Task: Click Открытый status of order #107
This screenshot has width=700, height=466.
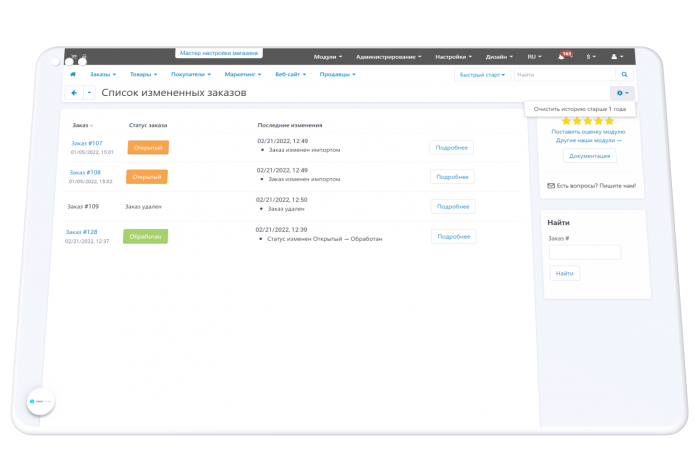Action: 148,147
